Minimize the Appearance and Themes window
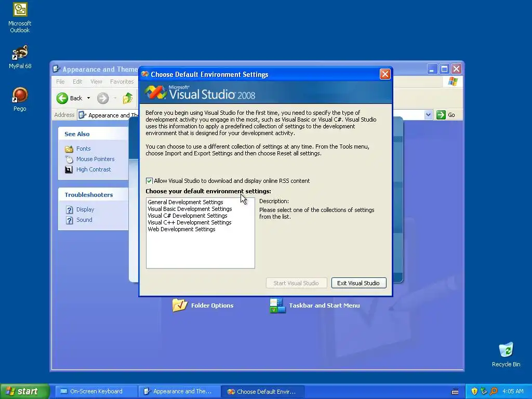The width and height of the screenshot is (532, 399). click(432, 69)
